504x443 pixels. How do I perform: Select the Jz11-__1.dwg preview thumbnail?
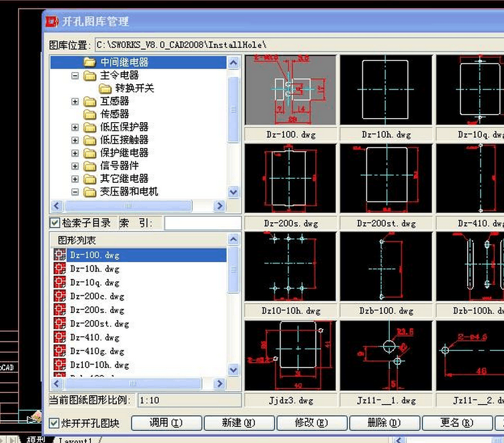coord(386,356)
